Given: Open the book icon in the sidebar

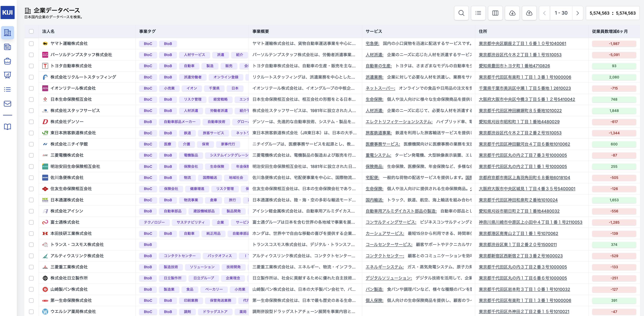Looking at the screenshot, I should pos(8,127).
